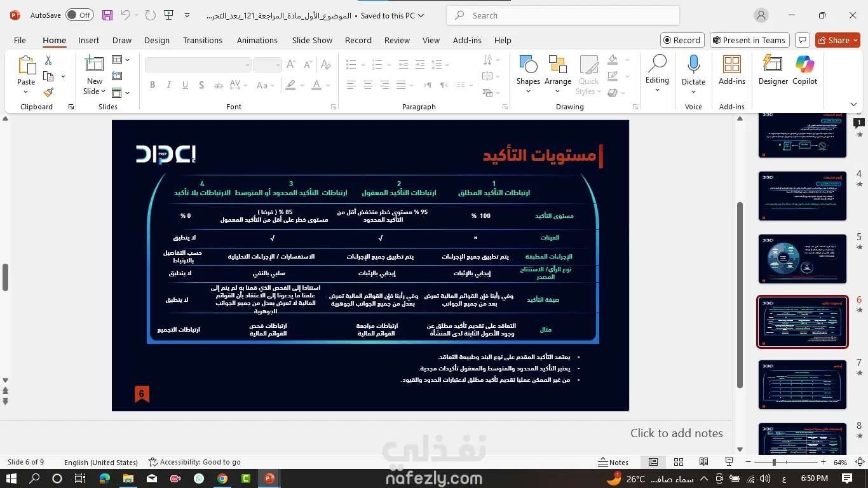Select the Animations tab
Image resolution: width=868 pixels, height=488 pixels.
point(257,40)
